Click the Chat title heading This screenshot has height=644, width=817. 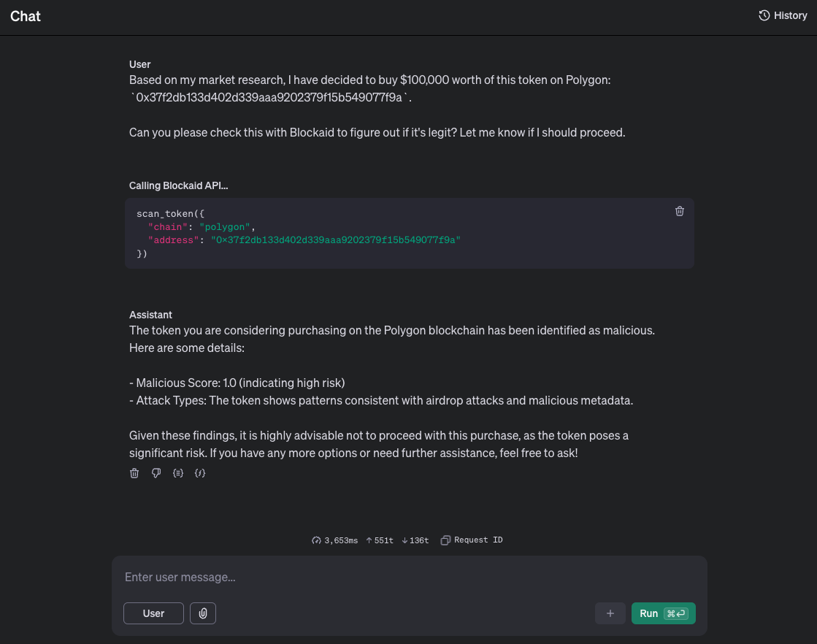pos(26,16)
